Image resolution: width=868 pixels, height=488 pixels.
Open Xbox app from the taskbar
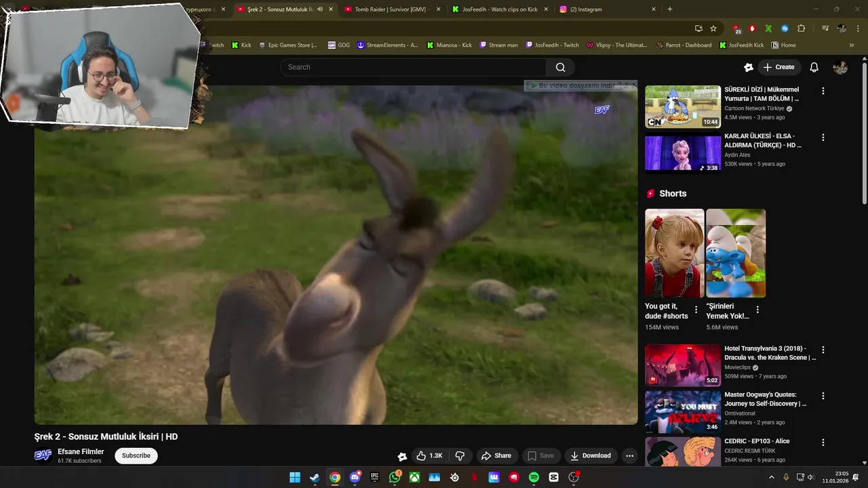point(414,477)
